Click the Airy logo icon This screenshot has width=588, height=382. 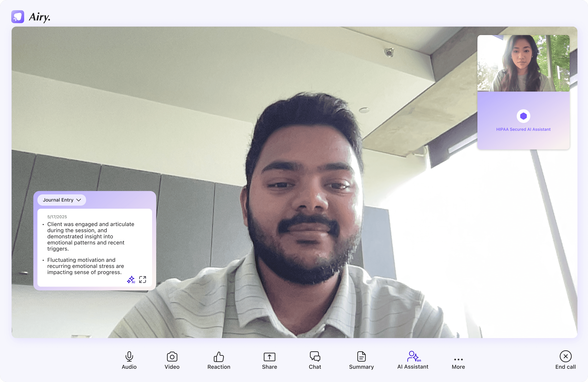18,17
